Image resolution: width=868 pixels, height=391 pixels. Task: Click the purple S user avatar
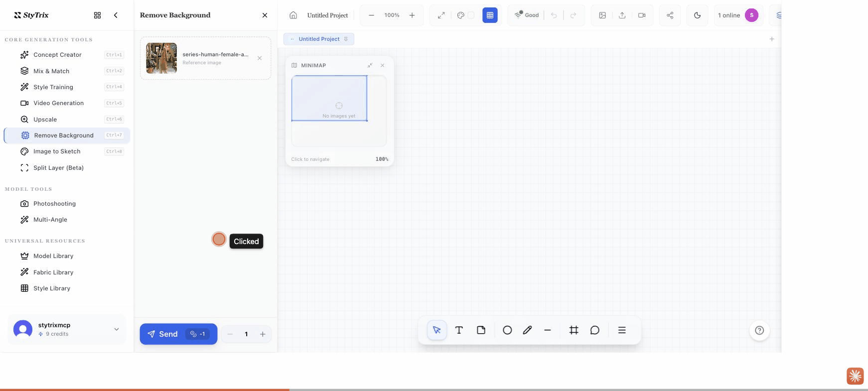coord(751,15)
